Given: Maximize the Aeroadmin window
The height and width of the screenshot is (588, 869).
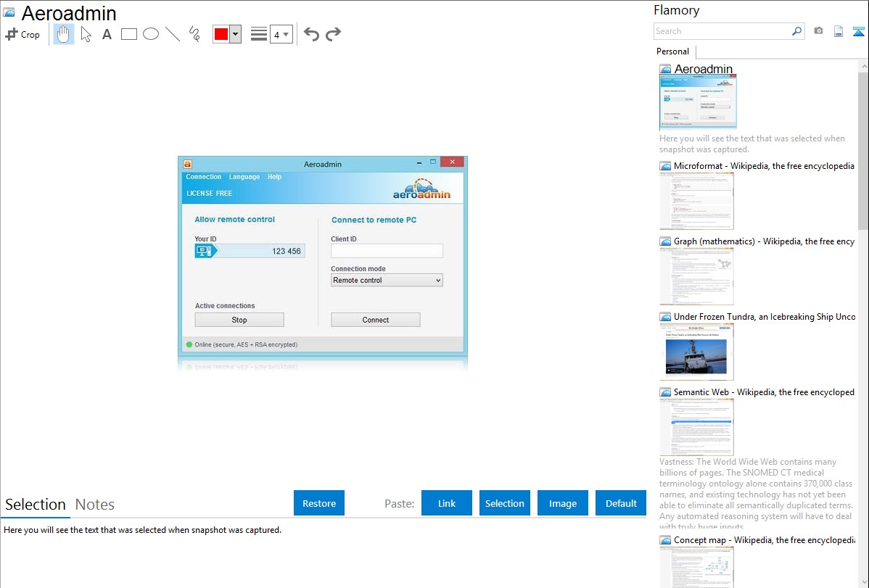Looking at the screenshot, I should point(433,162).
